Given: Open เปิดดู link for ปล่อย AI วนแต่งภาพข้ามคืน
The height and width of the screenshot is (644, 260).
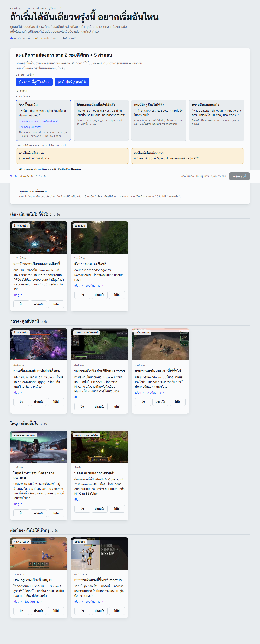Looking at the screenshot, I should 78,500.
